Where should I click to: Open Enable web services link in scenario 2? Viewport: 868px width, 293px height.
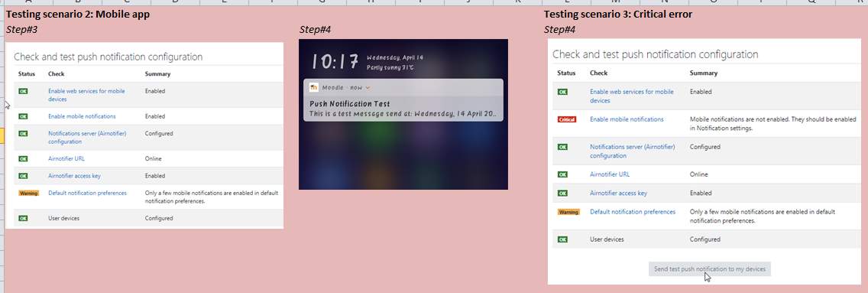(86, 96)
